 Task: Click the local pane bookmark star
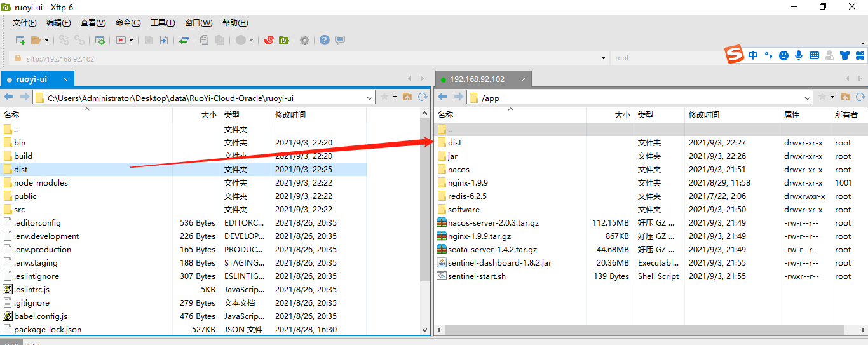[384, 97]
